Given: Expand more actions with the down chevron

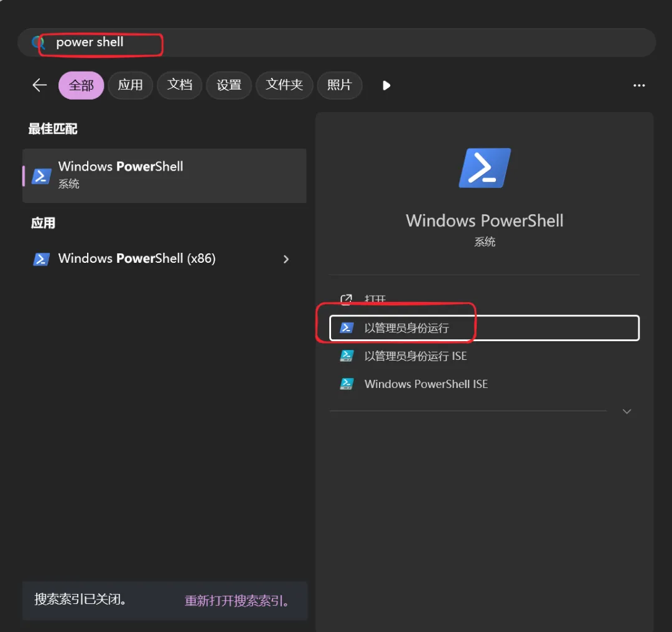Looking at the screenshot, I should pyautogui.click(x=627, y=411).
